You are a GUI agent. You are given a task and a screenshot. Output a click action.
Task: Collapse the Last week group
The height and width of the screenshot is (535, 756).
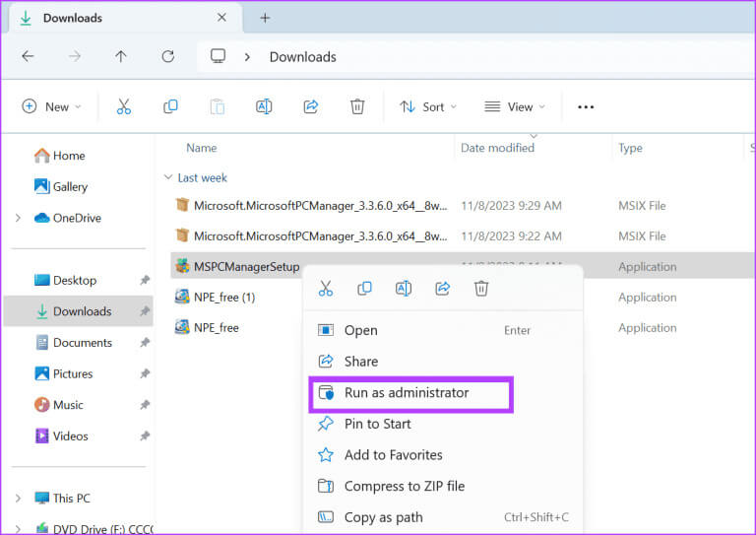(167, 177)
